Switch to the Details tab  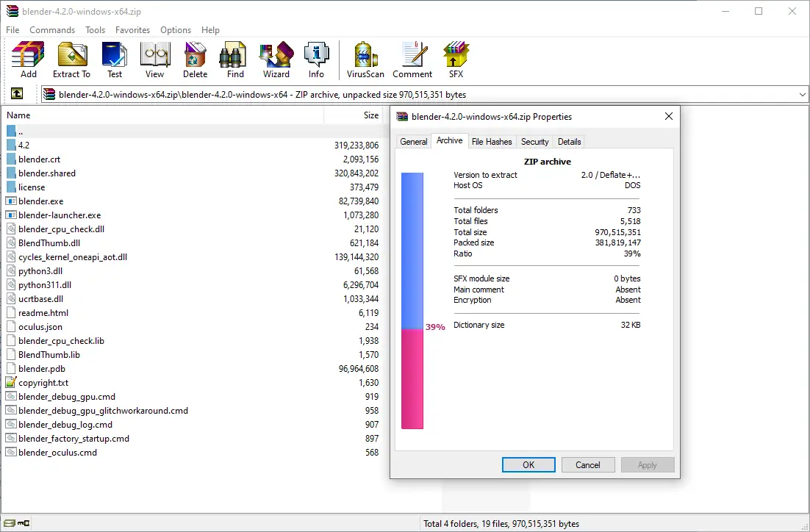[x=569, y=142]
